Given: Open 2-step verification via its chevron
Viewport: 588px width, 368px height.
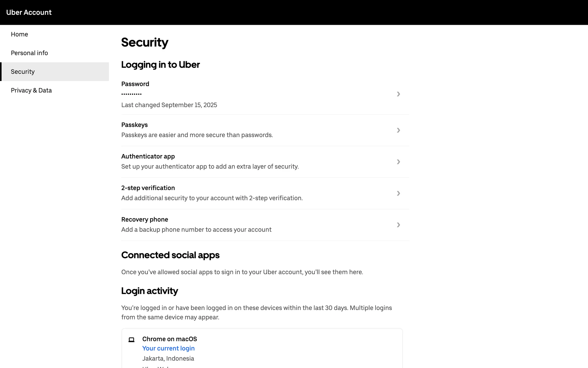Looking at the screenshot, I should pyautogui.click(x=398, y=194).
